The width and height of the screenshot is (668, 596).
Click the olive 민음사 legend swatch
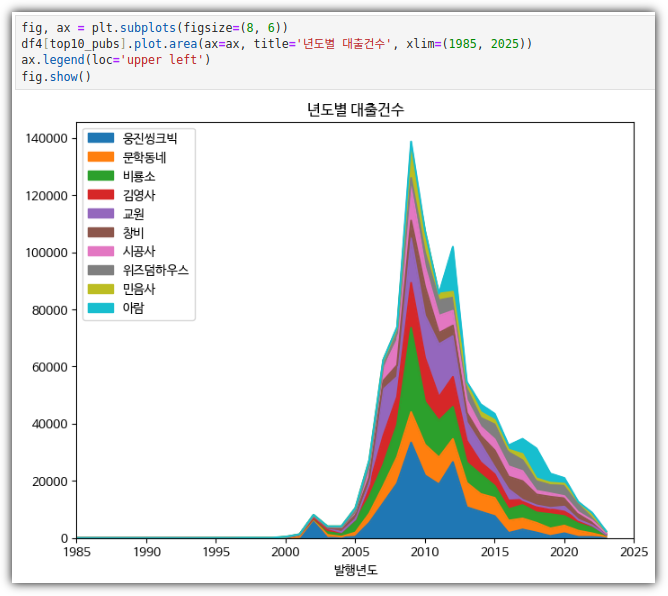click(x=101, y=289)
